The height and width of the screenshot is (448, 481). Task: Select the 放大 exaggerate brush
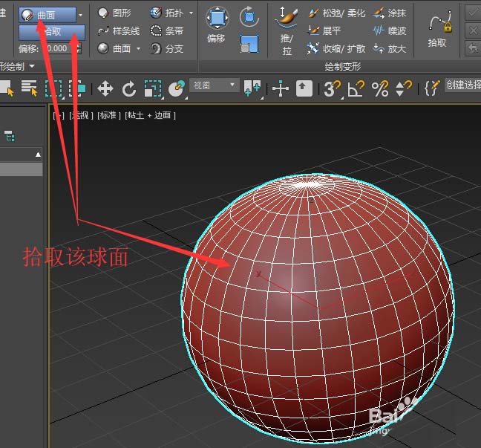point(390,48)
